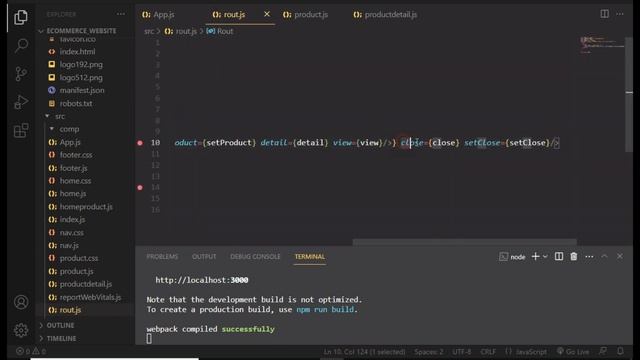Open the Search view in activity bar
Viewport: 640px width, 360px height.
coord(21,45)
